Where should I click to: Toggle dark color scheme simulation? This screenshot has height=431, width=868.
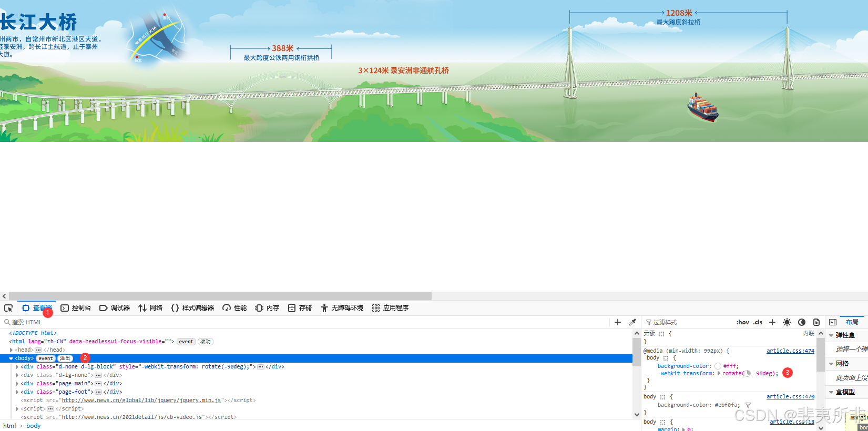pos(802,322)
